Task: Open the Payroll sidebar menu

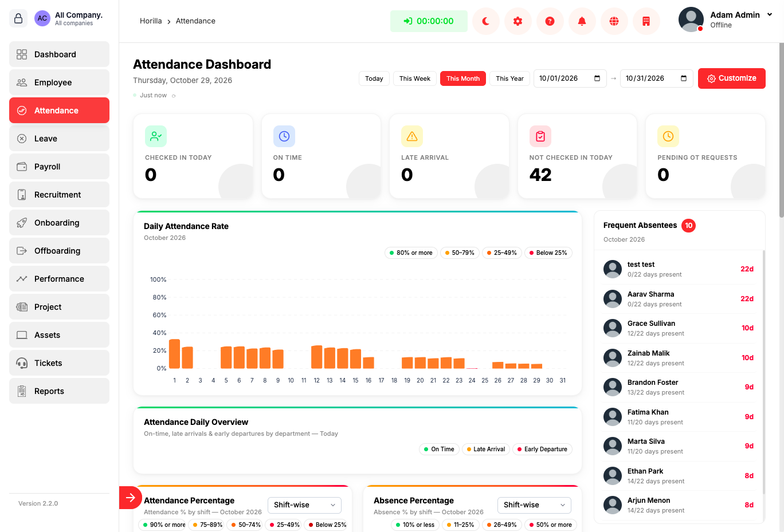Action: [x=59, y=167]
